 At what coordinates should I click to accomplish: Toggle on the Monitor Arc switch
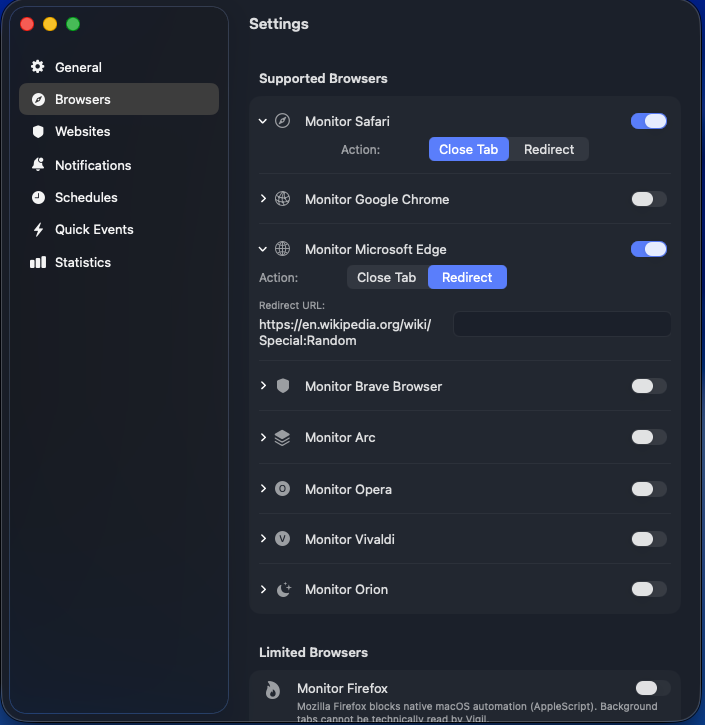coord(649,437)
